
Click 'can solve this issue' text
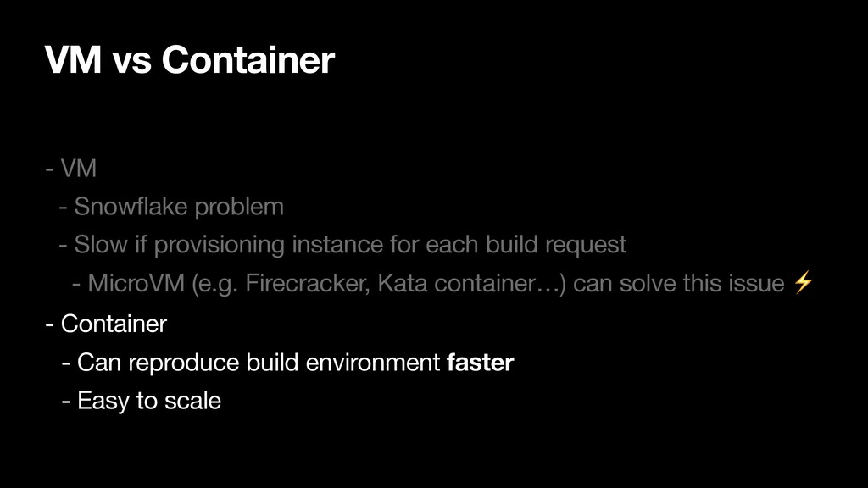pyautogui.click(x=679, y=283)
